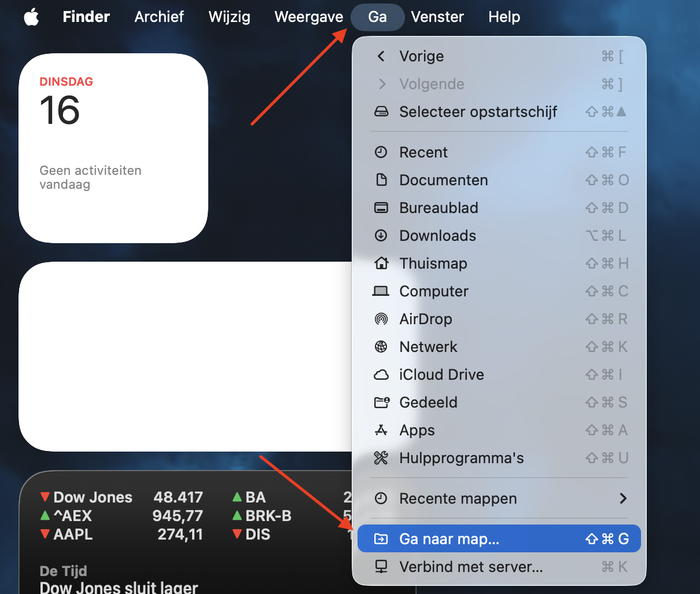Click the clock icon next to Recent
Viewport: 700px width, 594px height.
(381, 152)
